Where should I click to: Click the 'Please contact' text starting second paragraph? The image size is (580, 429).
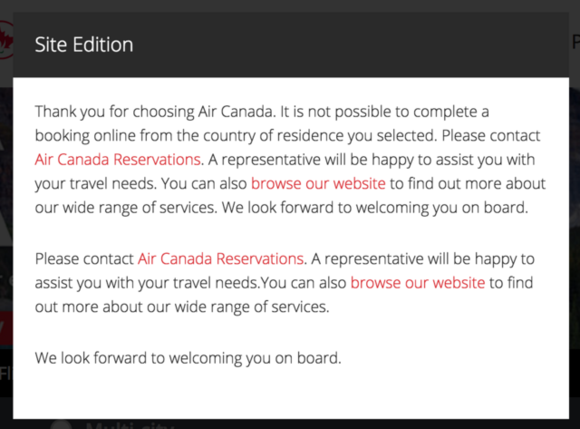tap(84, 259)
